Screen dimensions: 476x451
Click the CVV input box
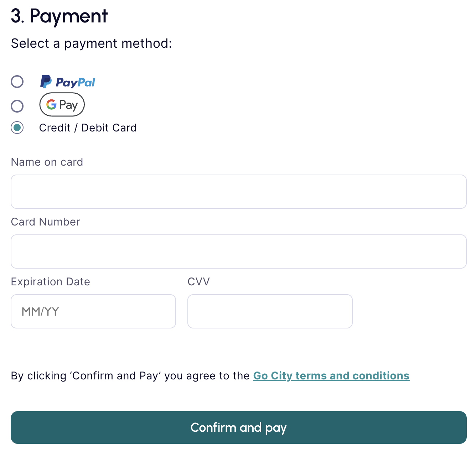point(270,311)
